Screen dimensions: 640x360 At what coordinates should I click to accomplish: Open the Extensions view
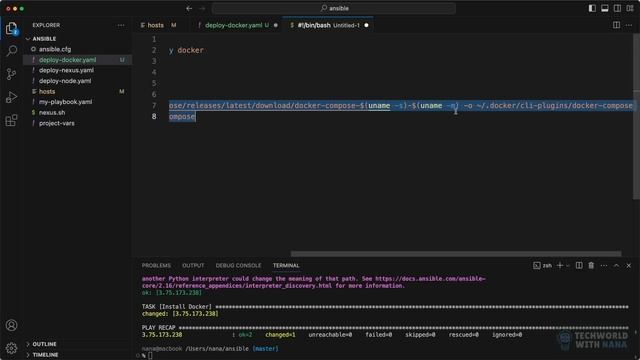[11, 120]
